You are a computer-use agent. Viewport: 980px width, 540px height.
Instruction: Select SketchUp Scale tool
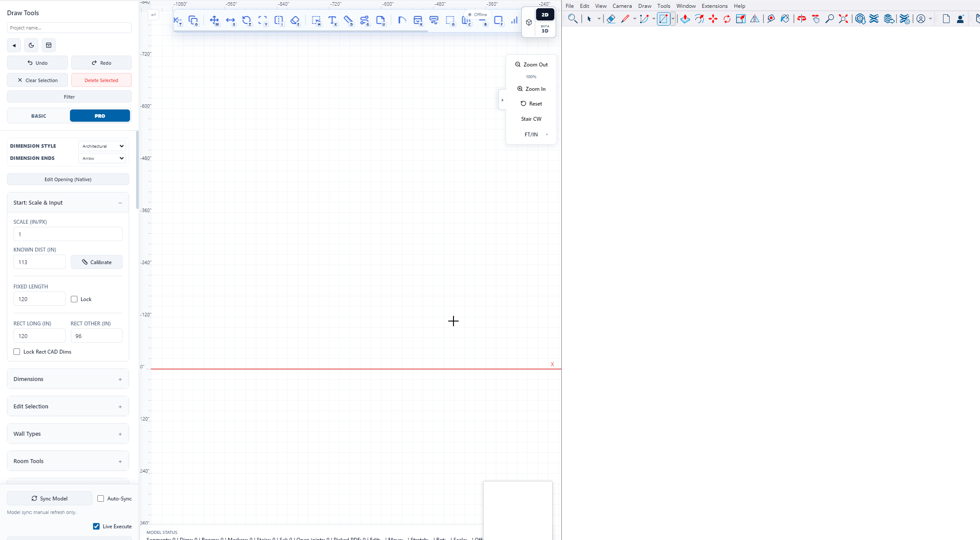point(741,19)
